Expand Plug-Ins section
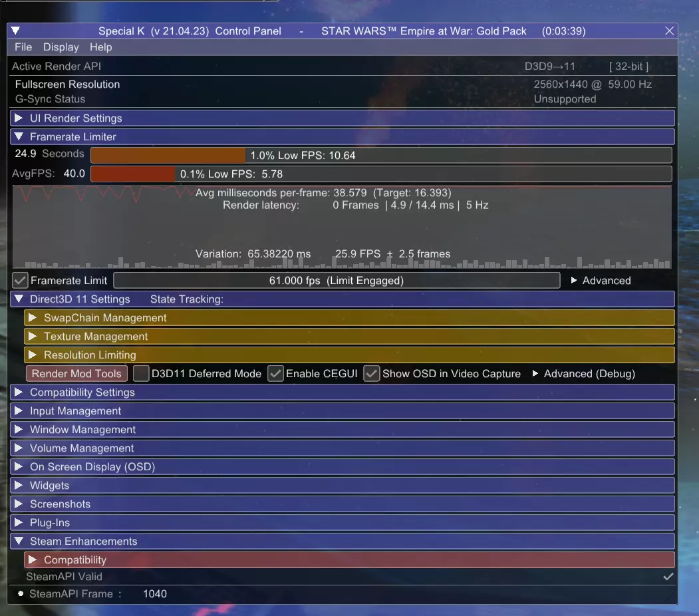 [343, 523]
